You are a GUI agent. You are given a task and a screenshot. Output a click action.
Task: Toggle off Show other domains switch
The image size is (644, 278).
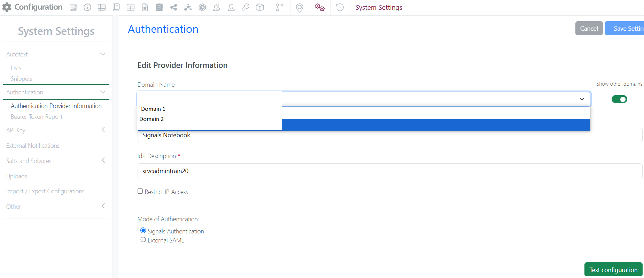619,99
